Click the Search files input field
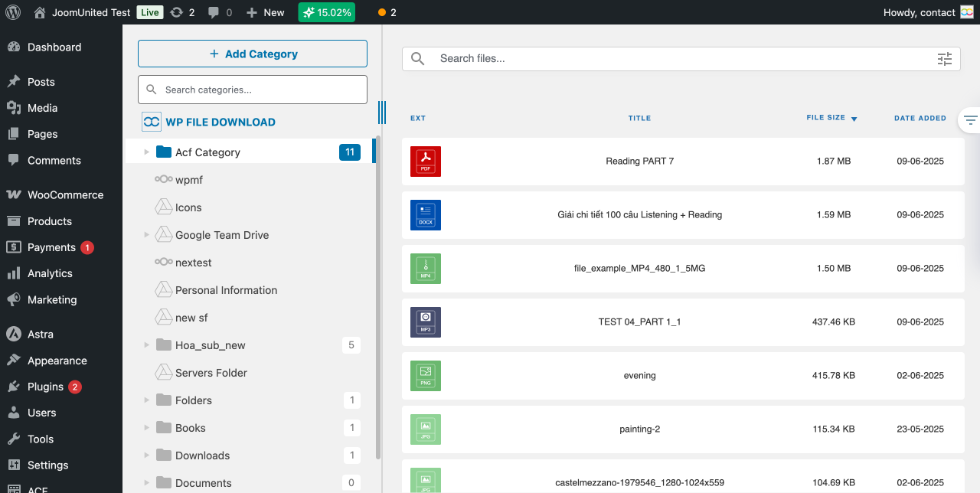 click(681, 59)
